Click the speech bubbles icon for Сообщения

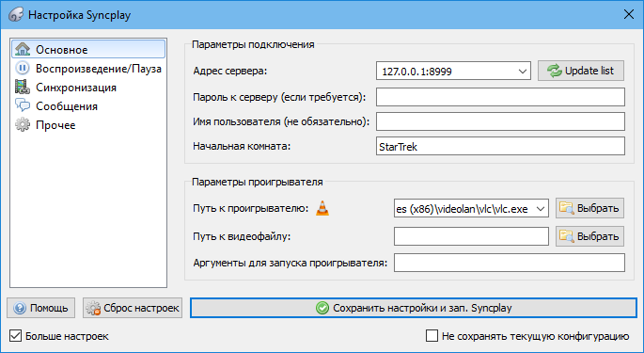(23, 105)
